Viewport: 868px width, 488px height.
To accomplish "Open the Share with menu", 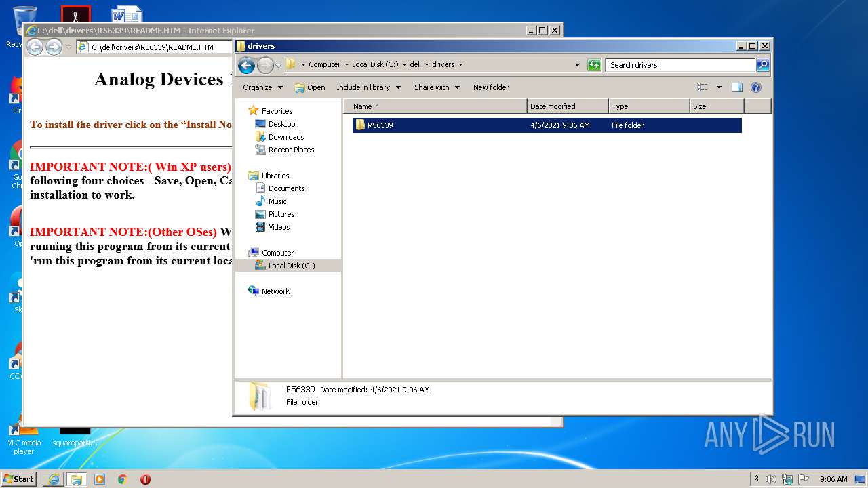I will coord(437,87).
